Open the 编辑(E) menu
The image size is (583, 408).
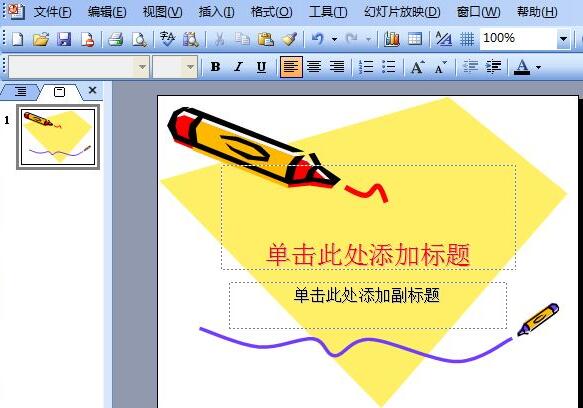pos(107,12)
